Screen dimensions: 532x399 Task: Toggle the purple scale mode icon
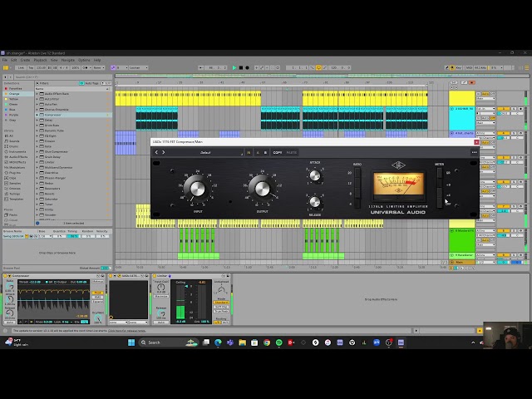[x=113, y=68]
